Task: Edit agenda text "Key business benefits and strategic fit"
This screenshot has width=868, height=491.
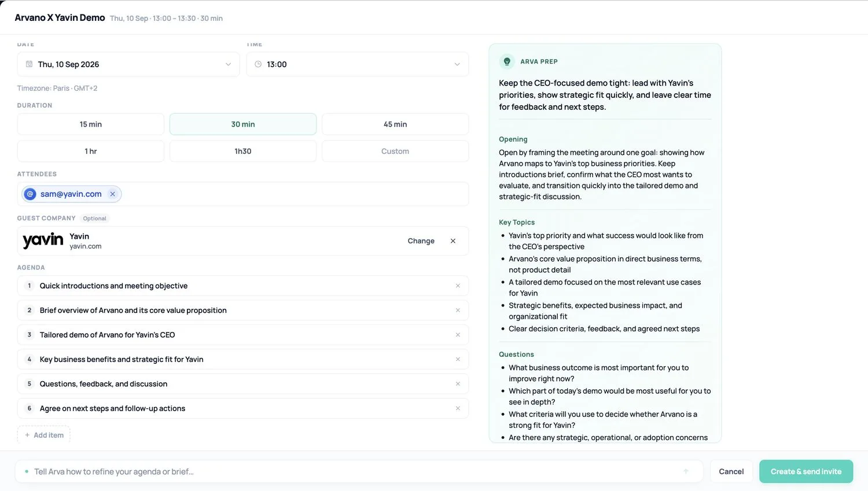Action: tap(122, 359)
